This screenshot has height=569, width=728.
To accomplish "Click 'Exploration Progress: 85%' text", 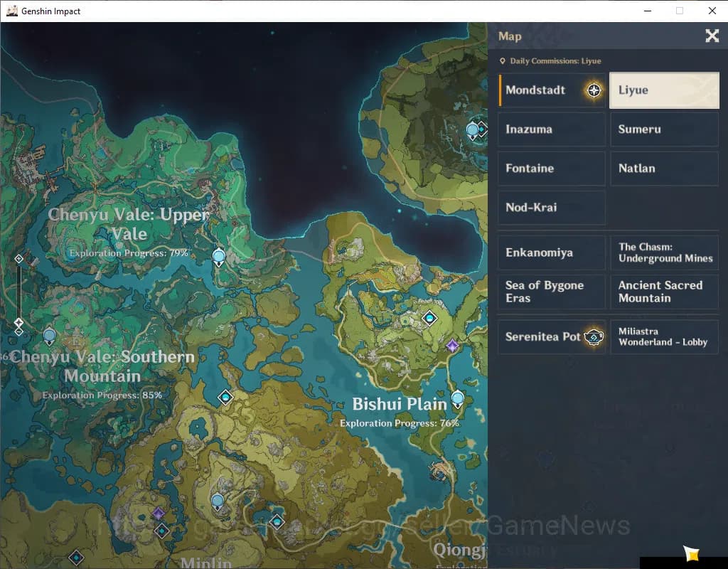I will click(x=102, y=395).
